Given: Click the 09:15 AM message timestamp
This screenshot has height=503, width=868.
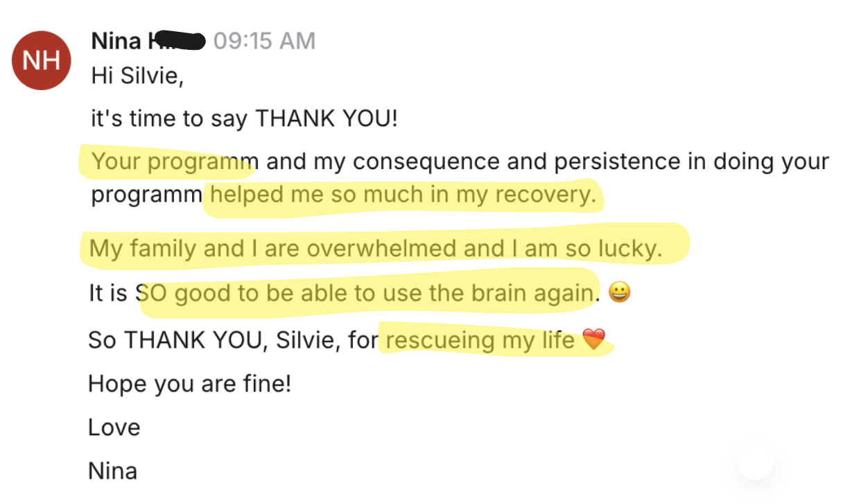Looking at the screenshot, I should click(x=264, y=41).
